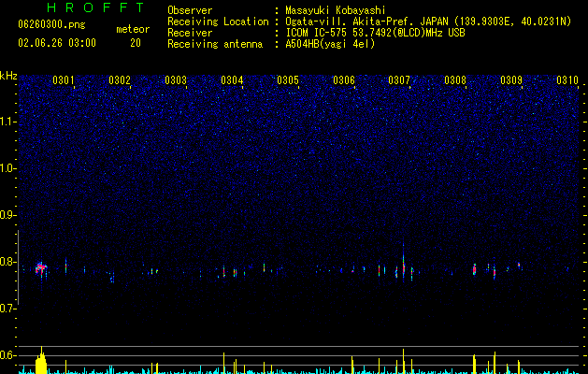This screenshot has width=588, height=374.
Task: Click the 0302 time marker
Action: click(120, 80)
